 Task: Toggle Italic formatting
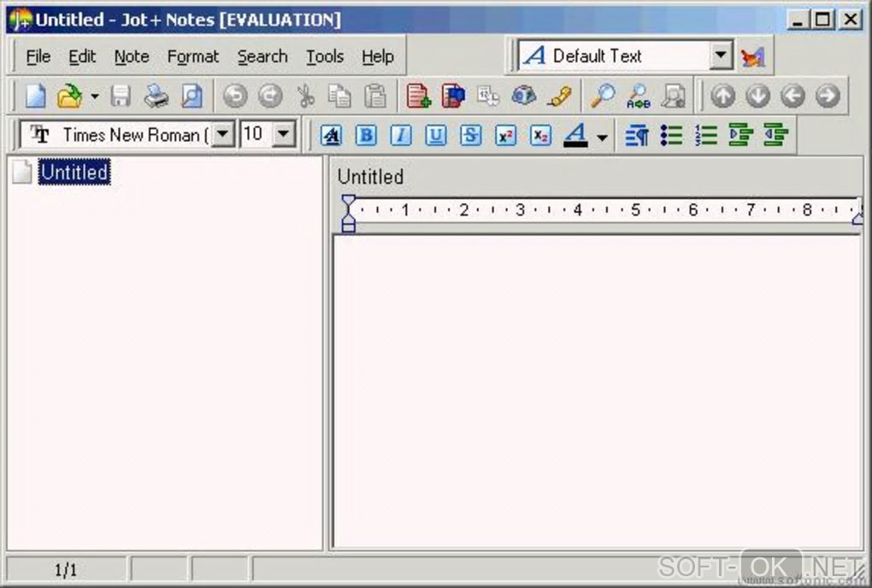click(x=401, y=135)
